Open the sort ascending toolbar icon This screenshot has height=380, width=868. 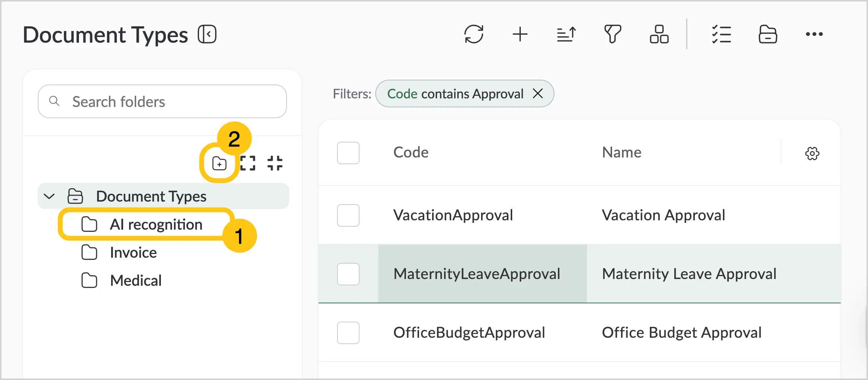pos(566,34)
